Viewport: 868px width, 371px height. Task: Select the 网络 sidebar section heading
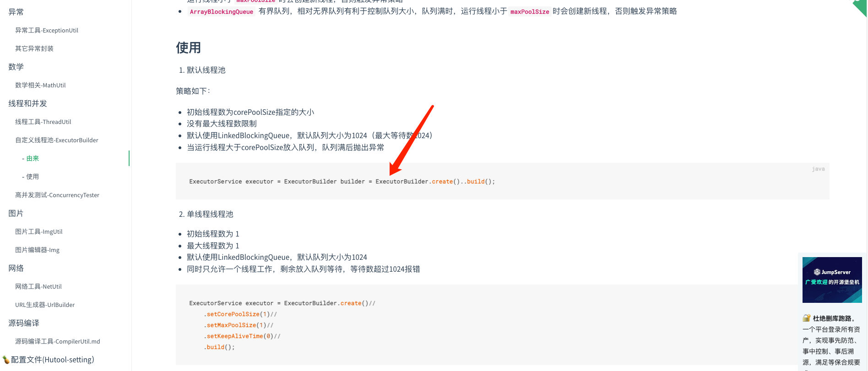coord(16,268)
